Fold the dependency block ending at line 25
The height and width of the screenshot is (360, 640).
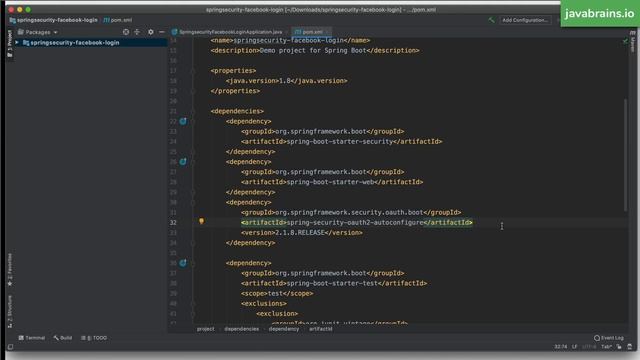coord(193,152)
